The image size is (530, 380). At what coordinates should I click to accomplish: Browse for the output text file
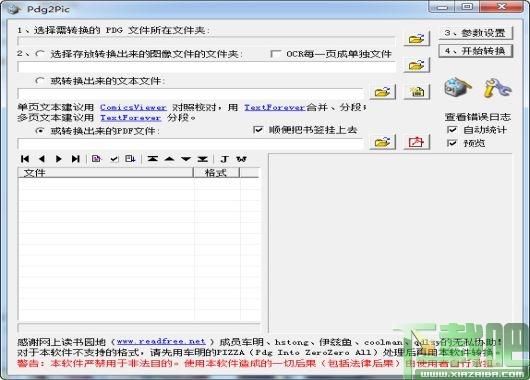(x=383, y=92)
